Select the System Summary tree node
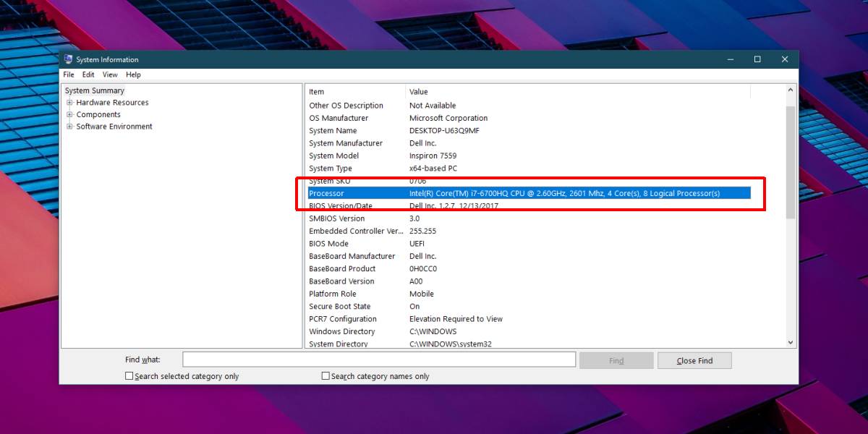The width and height of the screenshot is (868, 434). (94, 90)
